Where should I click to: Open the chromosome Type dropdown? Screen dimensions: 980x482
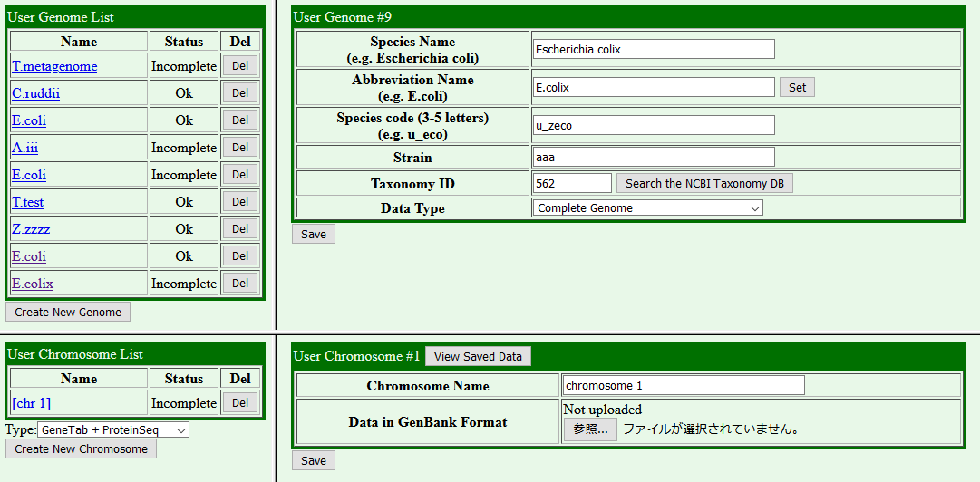click(112, 429)
